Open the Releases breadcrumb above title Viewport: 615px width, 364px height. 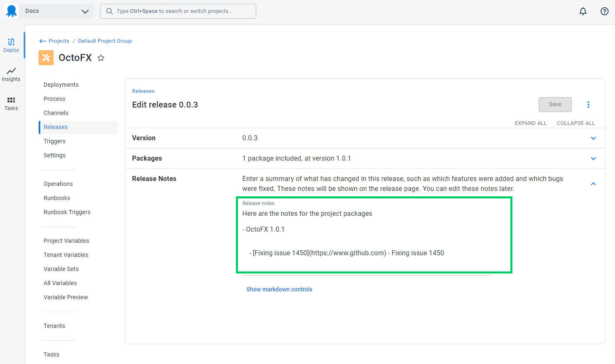pos(143,91)
